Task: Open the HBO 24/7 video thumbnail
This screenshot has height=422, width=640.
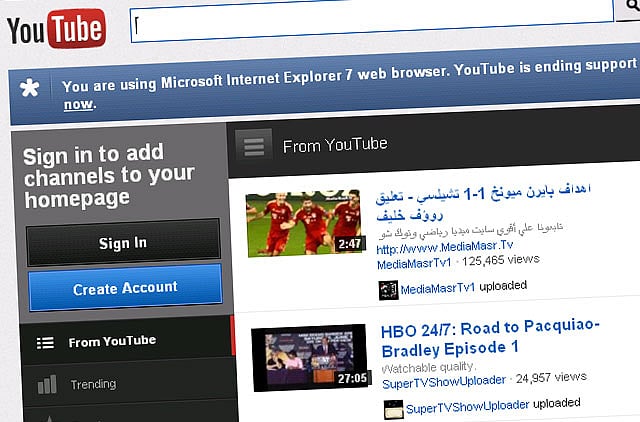Action: [311, 358]
